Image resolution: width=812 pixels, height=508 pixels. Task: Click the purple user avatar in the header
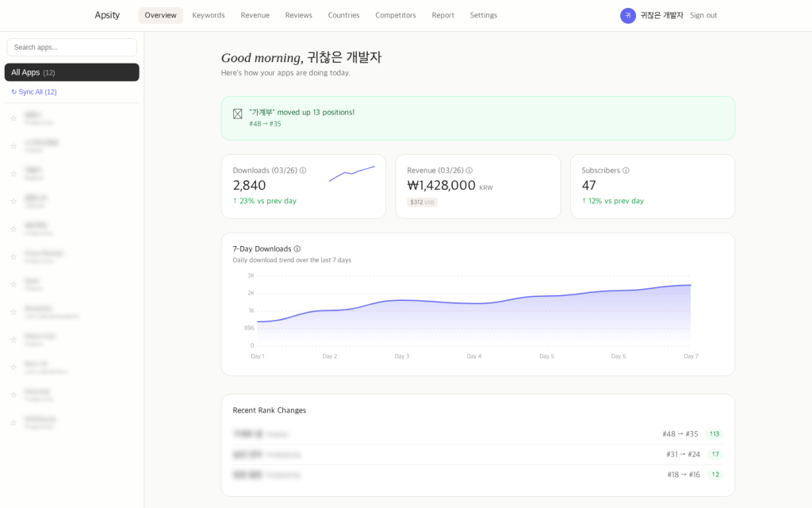coord(628,15)
